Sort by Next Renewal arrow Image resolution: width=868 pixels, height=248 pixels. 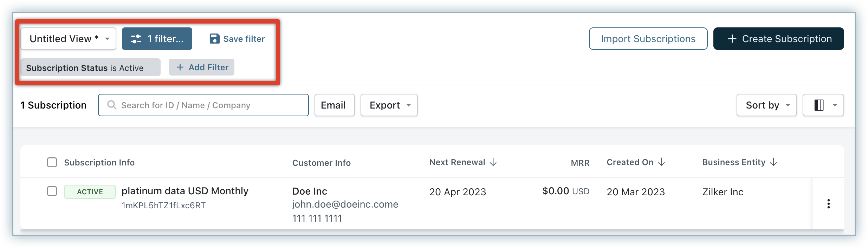coord(493,162)
